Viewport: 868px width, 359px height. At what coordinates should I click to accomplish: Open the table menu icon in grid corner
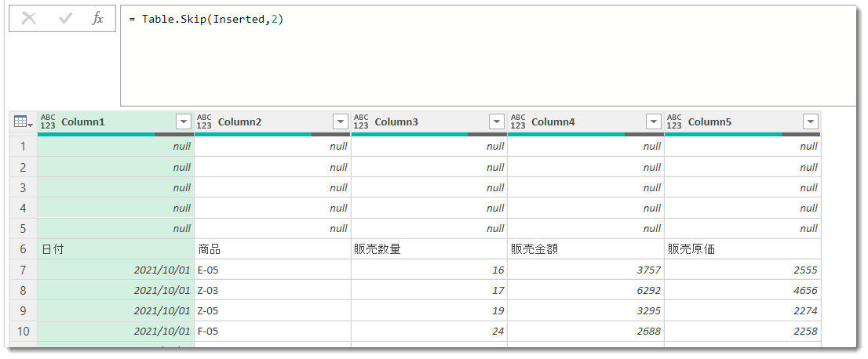click(x=24, y=121)
